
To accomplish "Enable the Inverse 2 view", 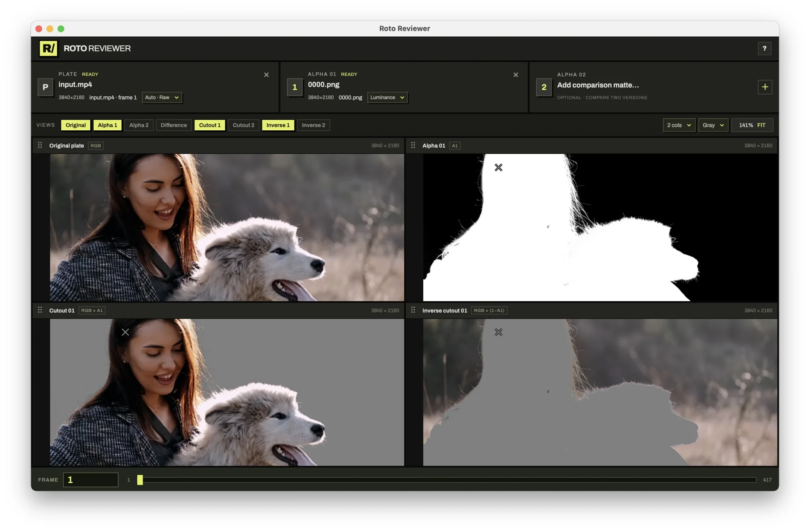I will click(x=313, y=125).
